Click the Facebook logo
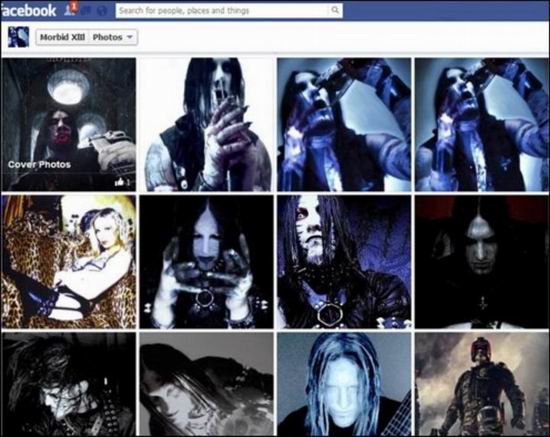 pyautogui.click(x=28, y=10)
